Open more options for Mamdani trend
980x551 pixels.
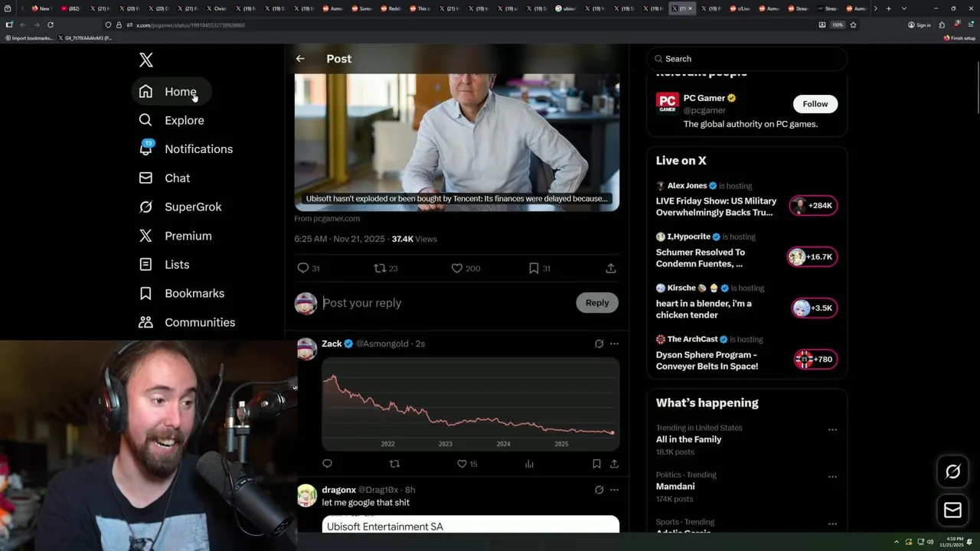832,477
